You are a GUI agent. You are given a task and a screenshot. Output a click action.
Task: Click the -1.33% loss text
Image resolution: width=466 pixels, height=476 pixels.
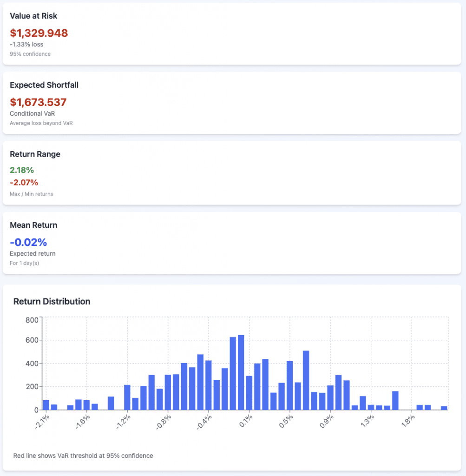pyautogui.click(x=26, y=44)
